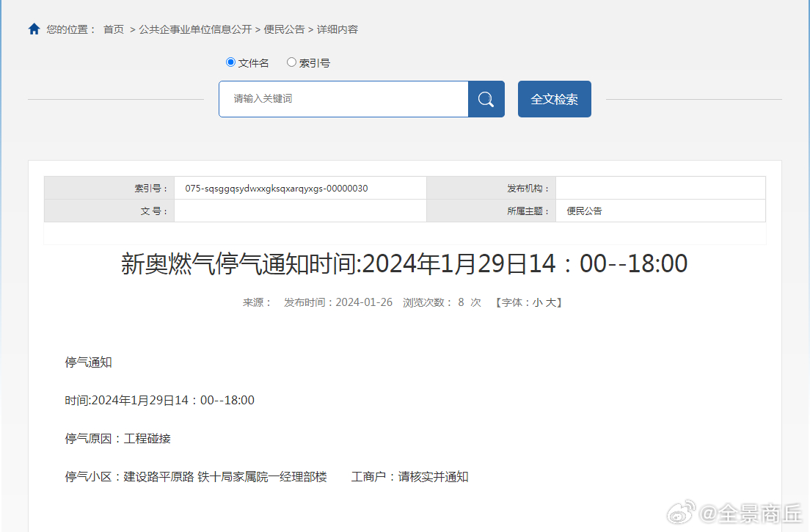
Task: Click the 文 号： label cell
Action: (109, 211)
